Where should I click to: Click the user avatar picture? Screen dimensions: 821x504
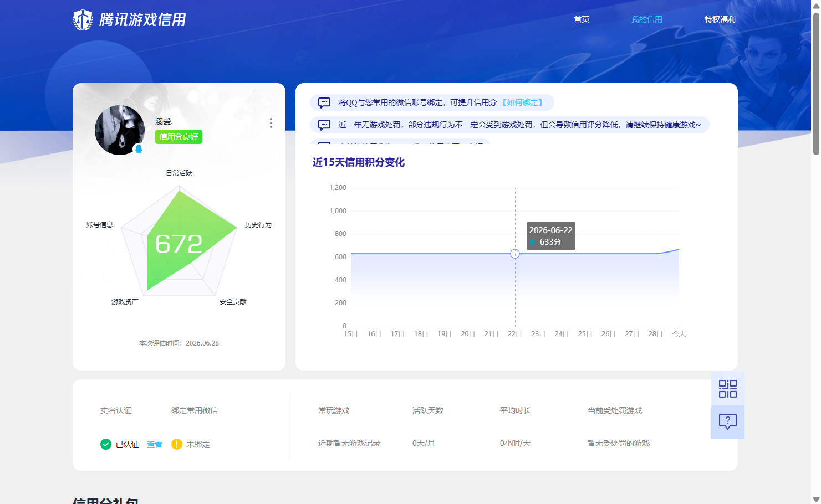120,130
